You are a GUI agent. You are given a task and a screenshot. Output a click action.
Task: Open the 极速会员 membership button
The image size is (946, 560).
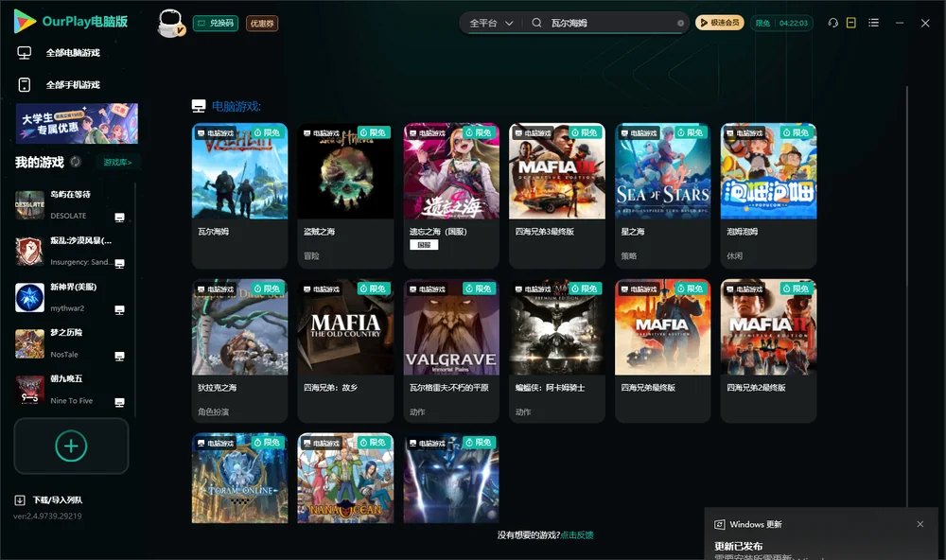pos(719,23)
